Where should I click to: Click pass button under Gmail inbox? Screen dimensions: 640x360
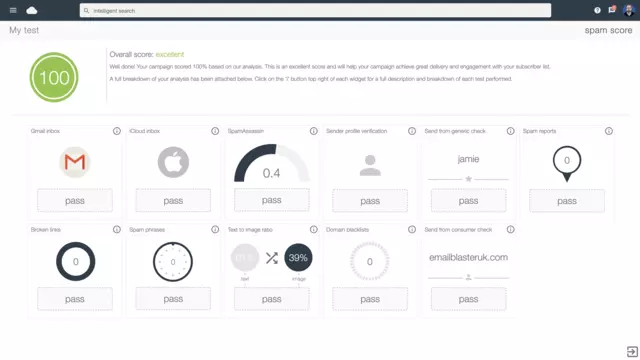coord(75,200)
